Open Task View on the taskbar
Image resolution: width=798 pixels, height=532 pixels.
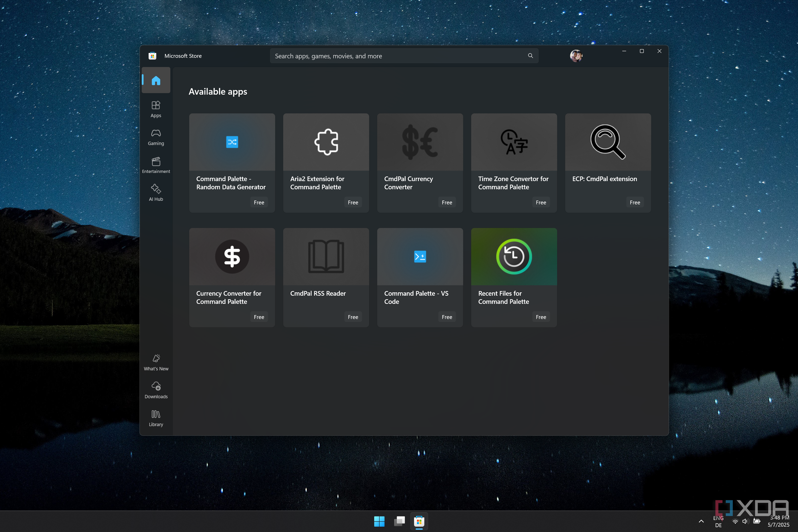click(399, 521)
